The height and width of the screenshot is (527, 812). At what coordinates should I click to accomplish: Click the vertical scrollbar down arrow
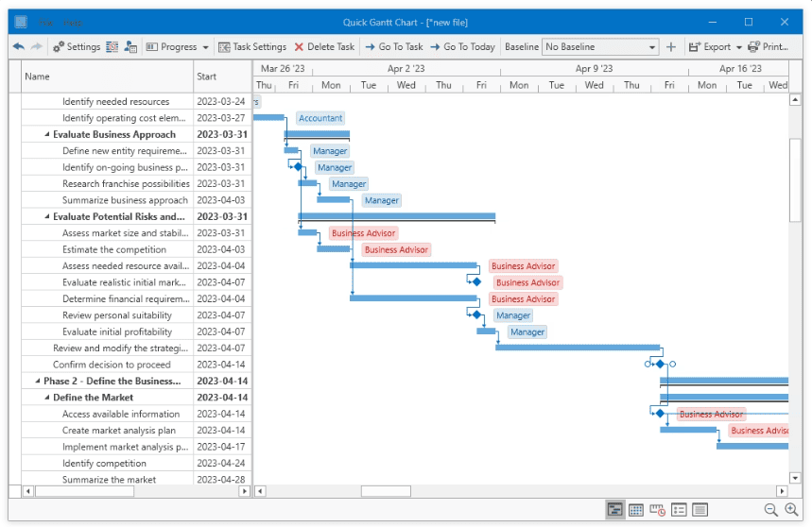coord(795,478)
